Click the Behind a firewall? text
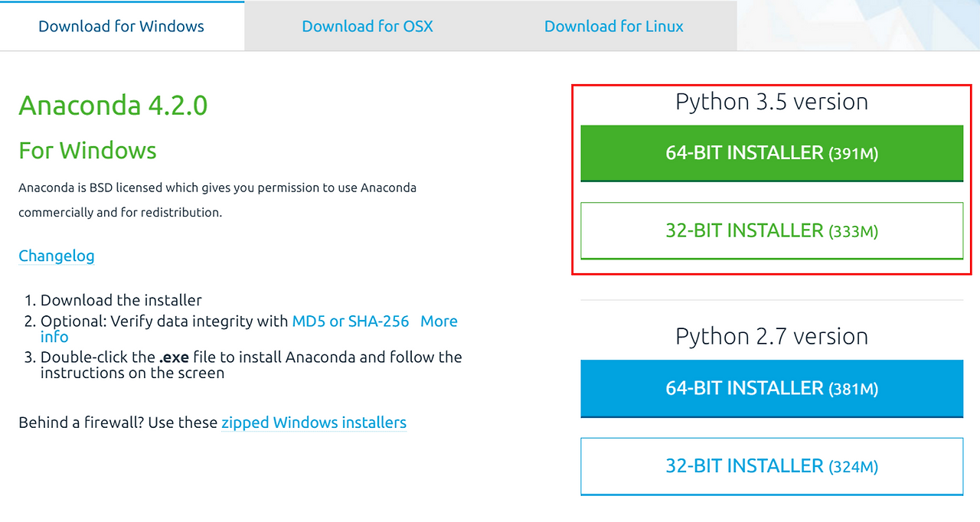Image resolution: width=980 pixels, height=522 pixels. 118,422
